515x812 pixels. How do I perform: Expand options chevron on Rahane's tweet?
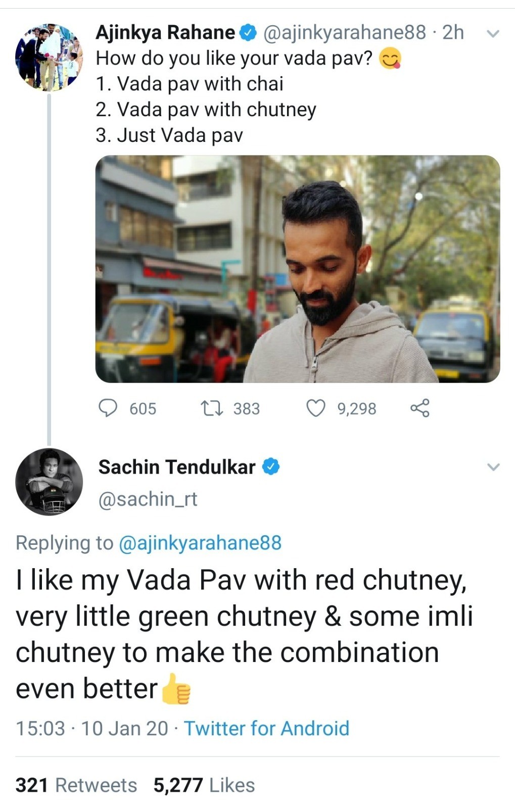493,34
